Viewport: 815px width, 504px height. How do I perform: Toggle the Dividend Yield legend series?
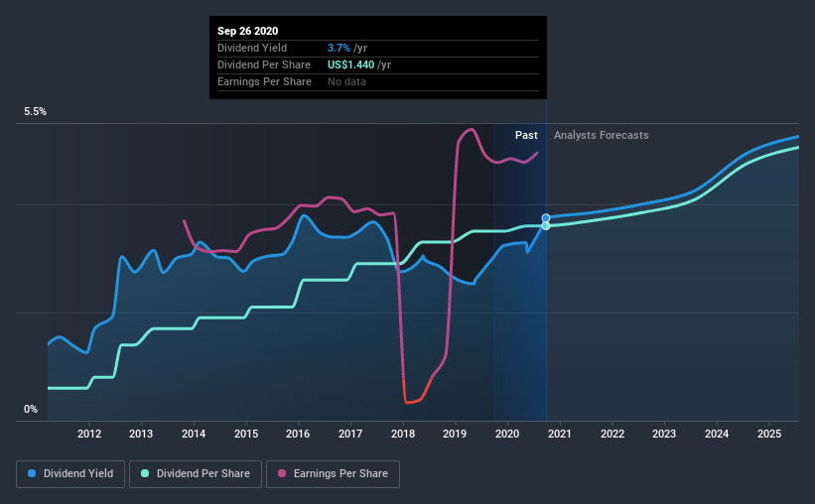tap(70, 474)
